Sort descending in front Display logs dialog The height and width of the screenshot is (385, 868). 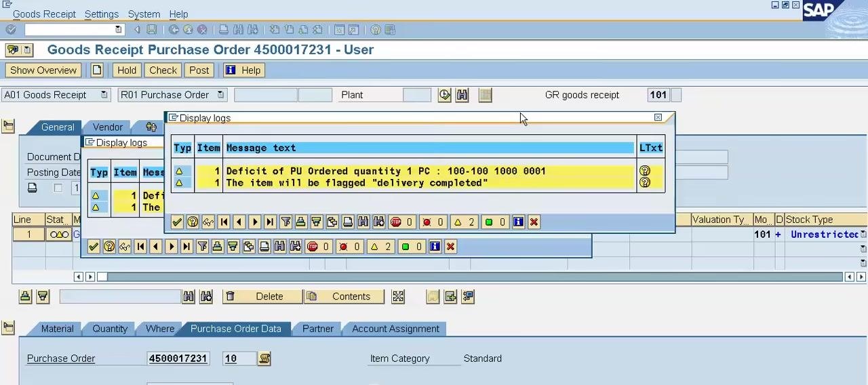(x=317, y=222)
